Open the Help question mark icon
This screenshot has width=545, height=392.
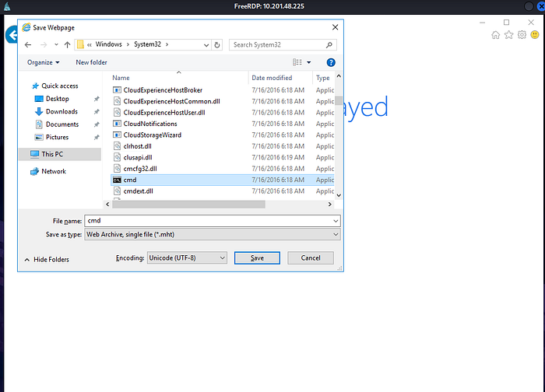pos(331,62)
